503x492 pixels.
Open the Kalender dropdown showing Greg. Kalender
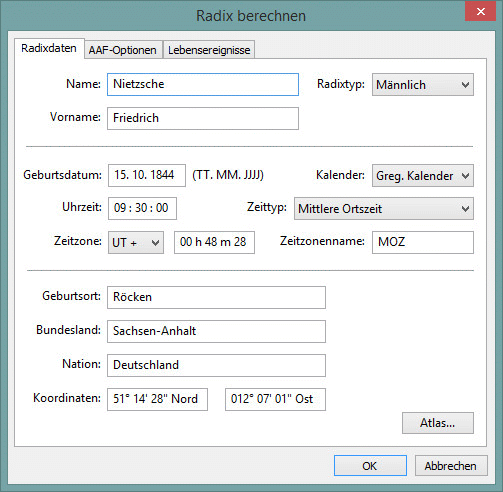coord(423,175)
